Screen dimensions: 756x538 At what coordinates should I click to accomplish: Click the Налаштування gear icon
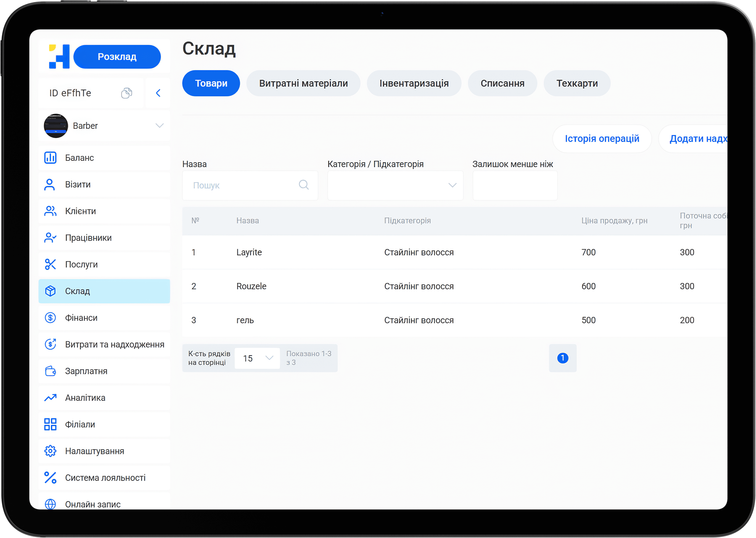(50, 451)
